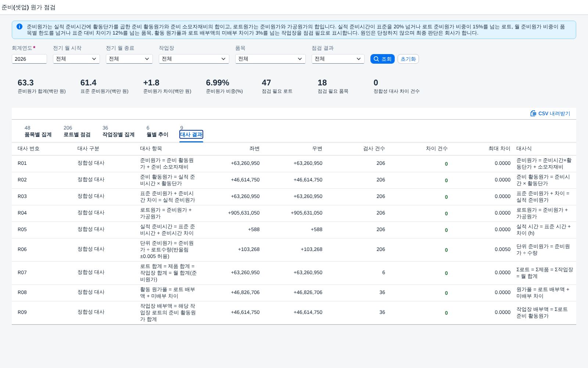Click the 18 점검 필요 품목 KPI

[x=333, y=86]
